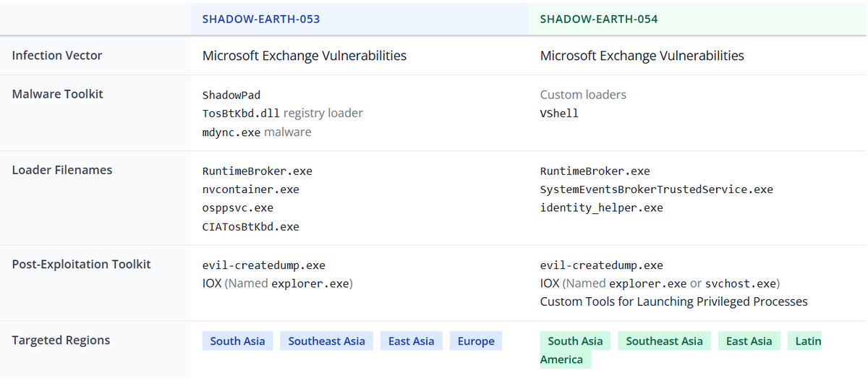The image size is (868, 381).
Task: Click RuntimeBroker.exe in the SHADOW-EARTH-053 column
Action: click(x=258, y=171)
